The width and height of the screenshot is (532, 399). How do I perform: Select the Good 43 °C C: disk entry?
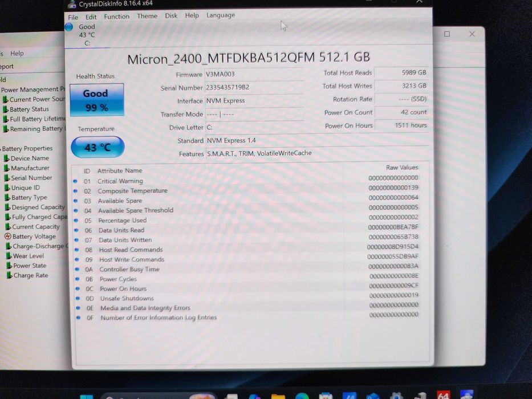tap(87, 35)
